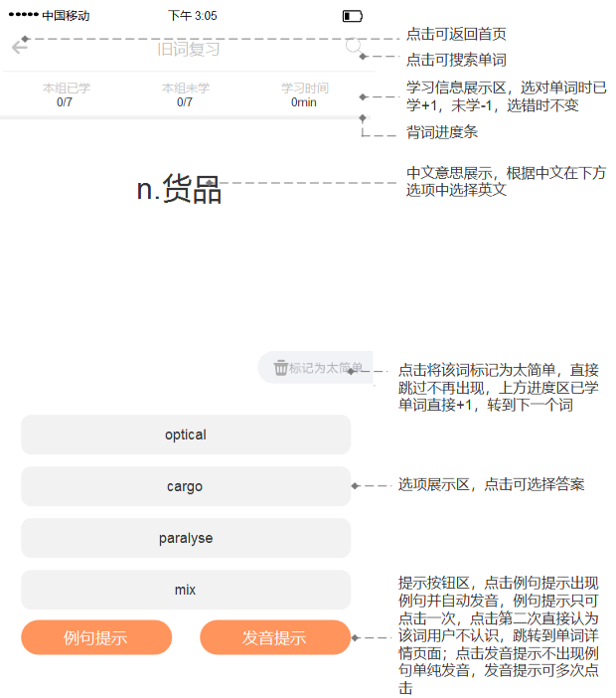The height and width of the screenshot is (698, 616).
Task: Choose the answer 'optical'
Action: click(186, 435)
